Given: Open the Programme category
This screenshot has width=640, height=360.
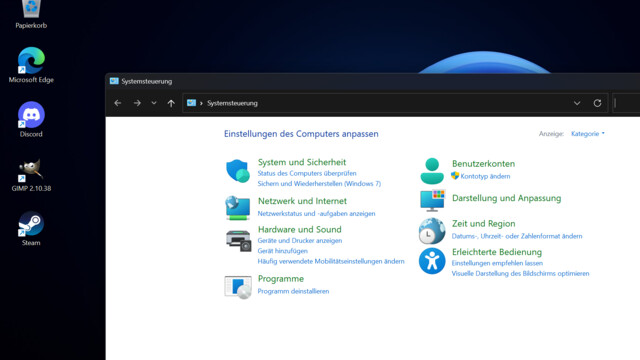Looking at the screenshot, I should (x=281, y=279).
